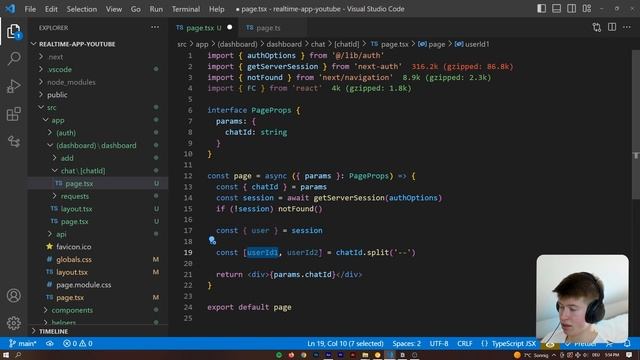Open Explorer views and more actions menu
640x360 pixels.
coord(155,27)
